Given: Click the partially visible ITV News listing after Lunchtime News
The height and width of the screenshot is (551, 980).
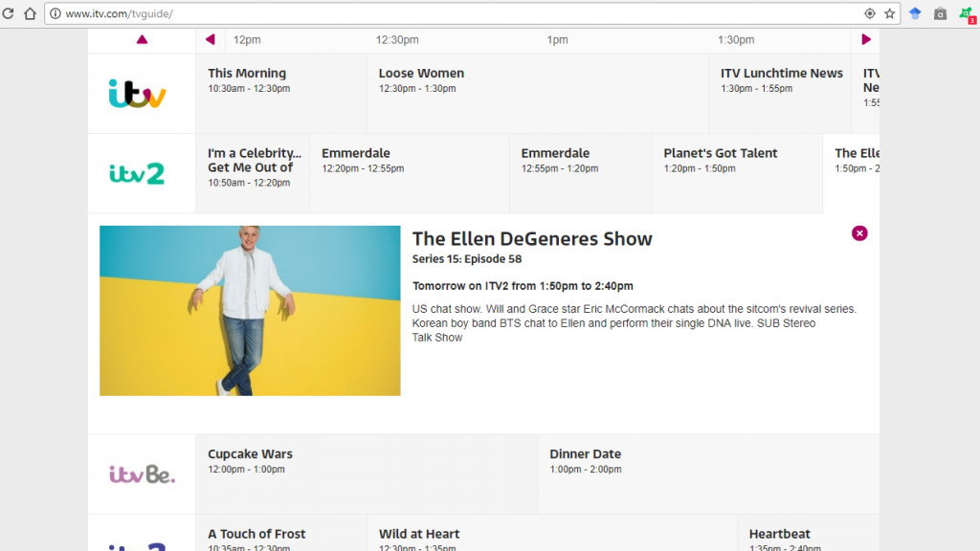Looking at the screenshot, I should [x=865, y=93].
